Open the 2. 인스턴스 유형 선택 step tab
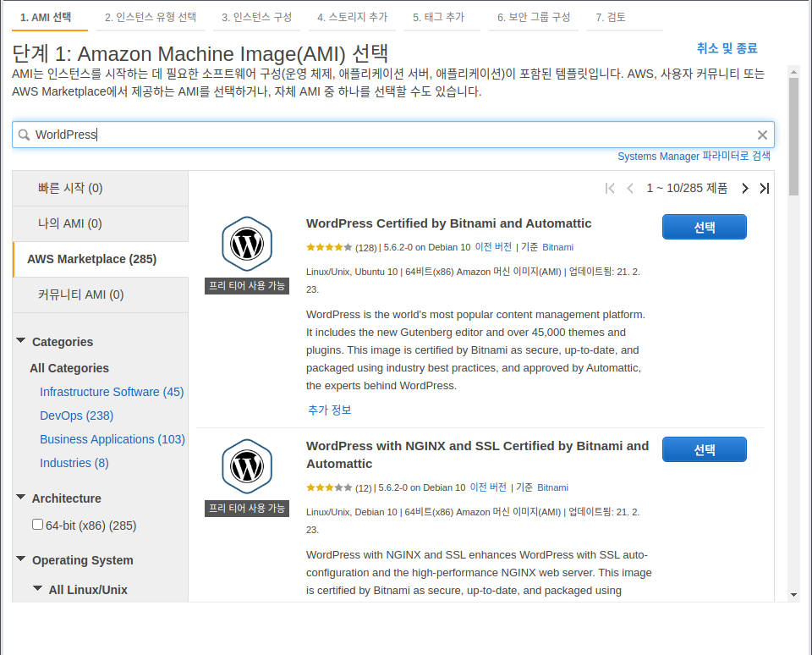 151,17
